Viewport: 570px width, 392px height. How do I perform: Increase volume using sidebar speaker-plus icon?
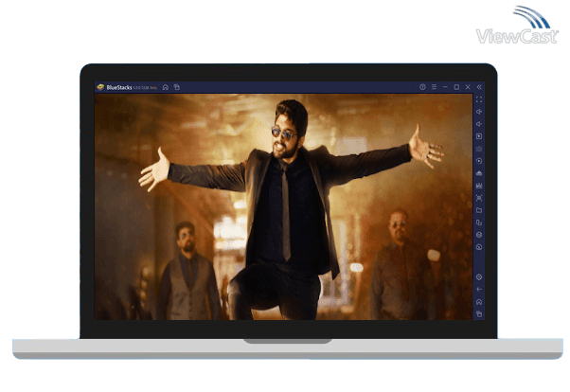point(479,112)
